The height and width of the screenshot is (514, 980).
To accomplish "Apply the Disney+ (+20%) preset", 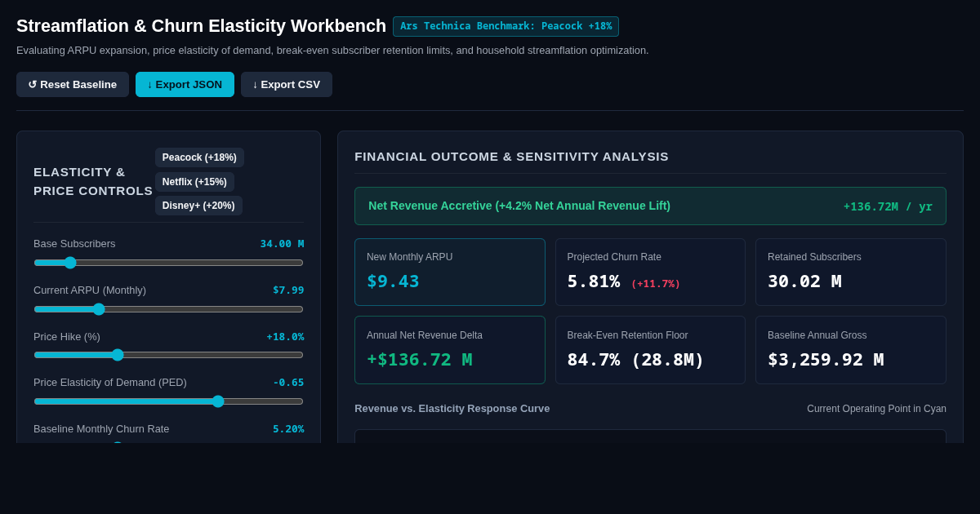I will pos(198,206).
